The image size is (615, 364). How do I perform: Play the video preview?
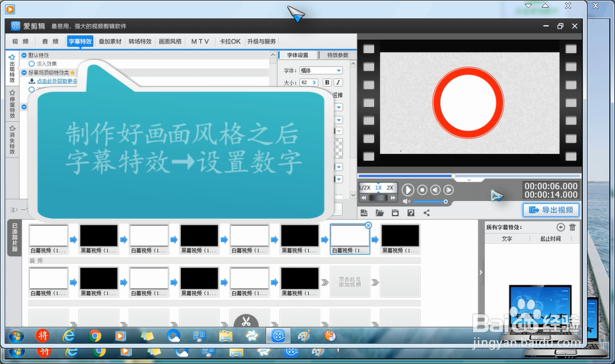point(407,190)
